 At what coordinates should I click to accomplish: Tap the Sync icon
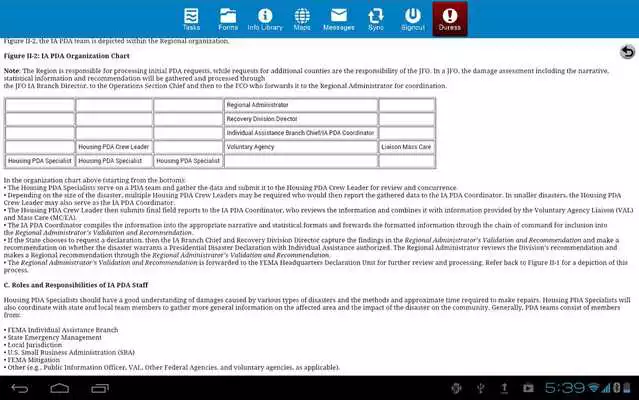coord(375,18)
